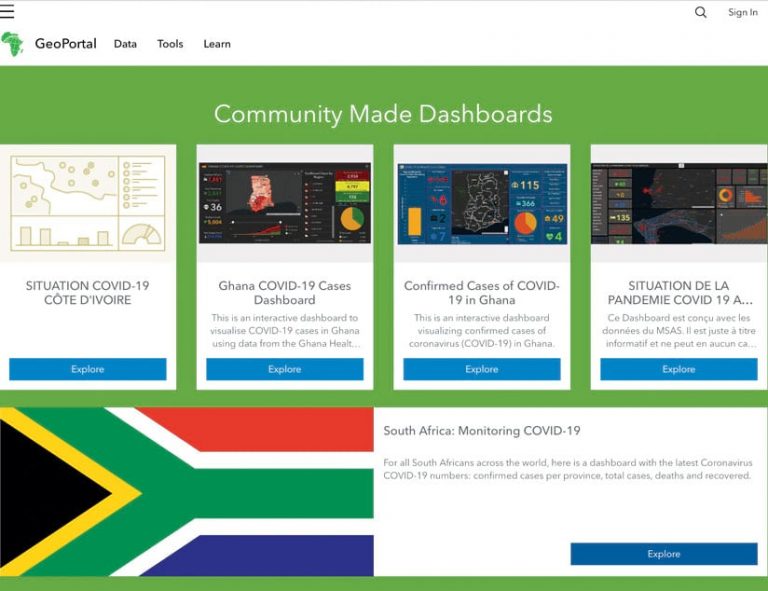
Task: Open Situation de la Pandemie thumbnail
Action: 679,204
